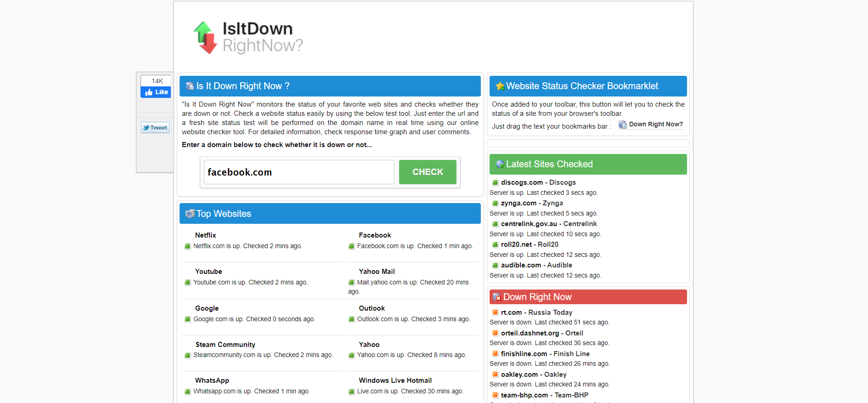
Task: Click the Down Right Now? bookmarklet link
Action: tap(655, 125)
